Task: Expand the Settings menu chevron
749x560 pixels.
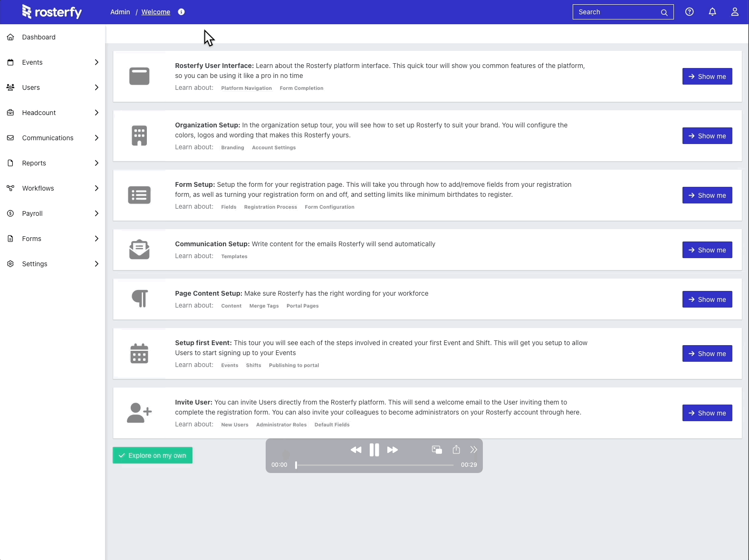Action: click(96, 264)
